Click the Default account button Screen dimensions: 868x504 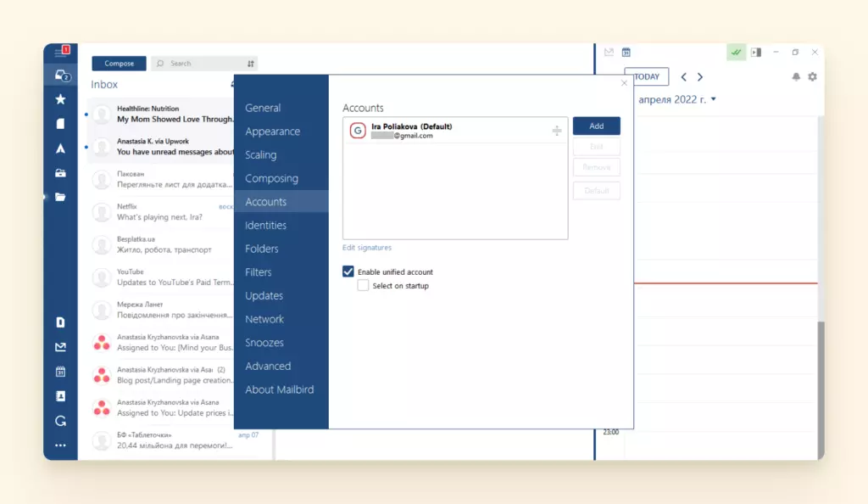[x=596, y=191]
